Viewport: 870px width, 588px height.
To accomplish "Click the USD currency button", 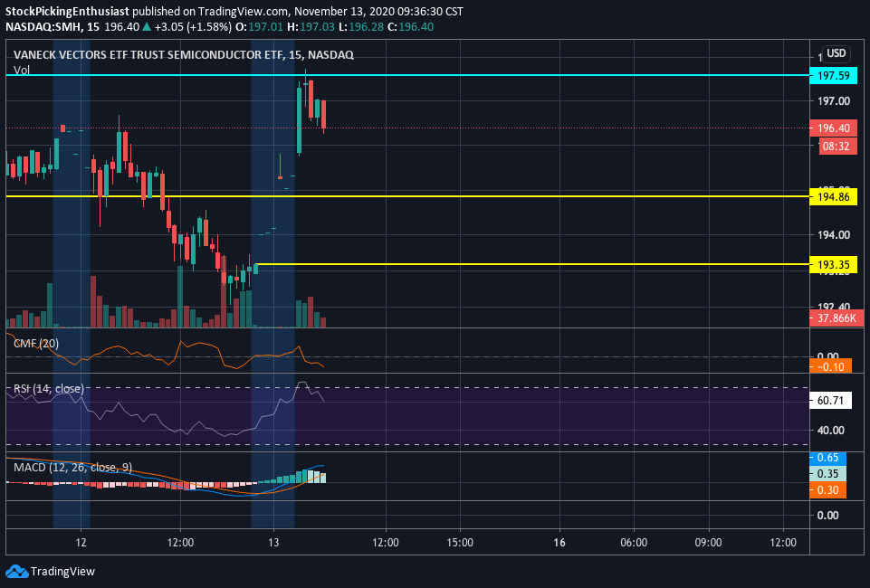I will (837, 53).
